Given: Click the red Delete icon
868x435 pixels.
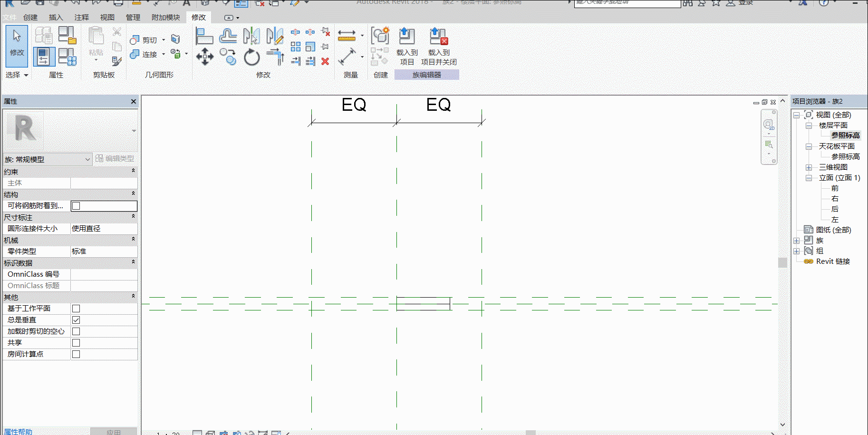Looking at the screenshot, I should (x=325, y=61).
